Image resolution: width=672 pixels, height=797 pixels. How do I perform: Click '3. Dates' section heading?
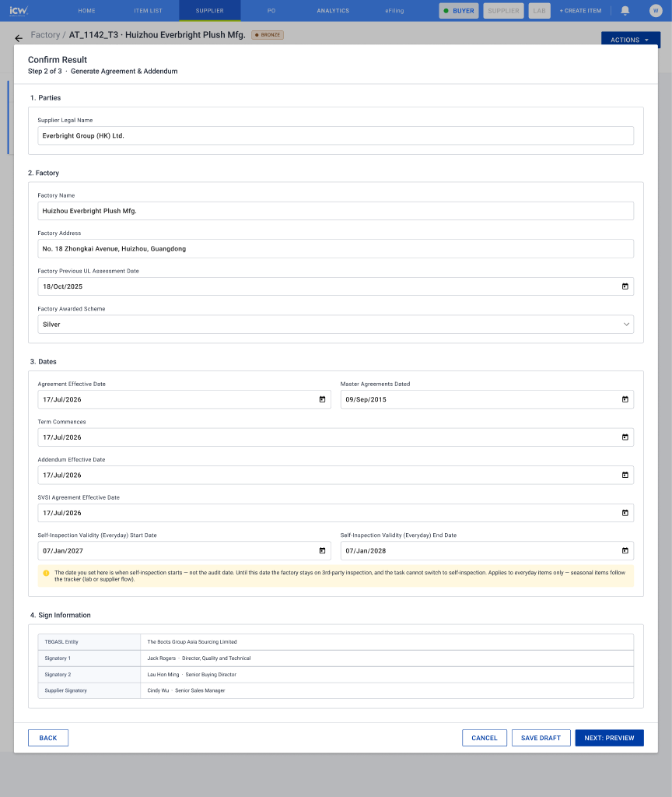(x=44, y=362)
